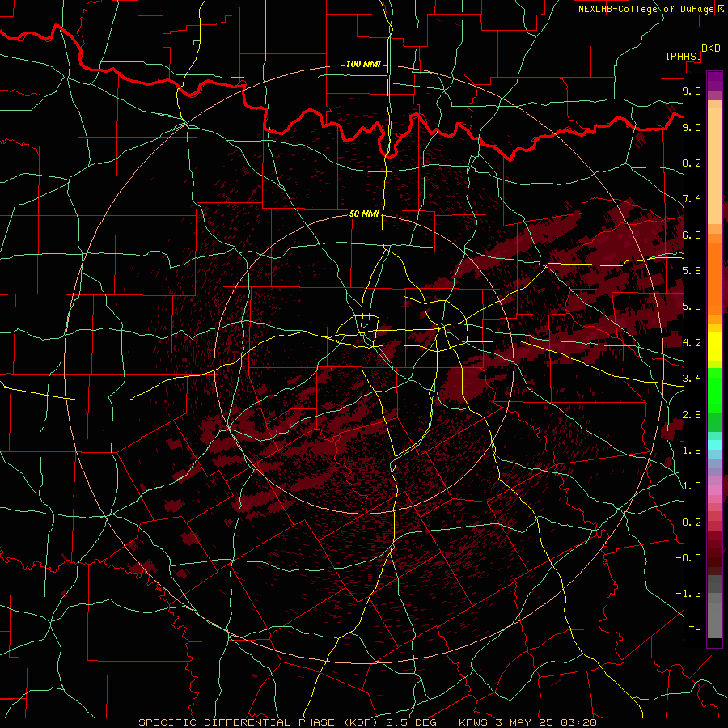
Task: Click the 9.8 scale value
Action: [x=692, y=91]
